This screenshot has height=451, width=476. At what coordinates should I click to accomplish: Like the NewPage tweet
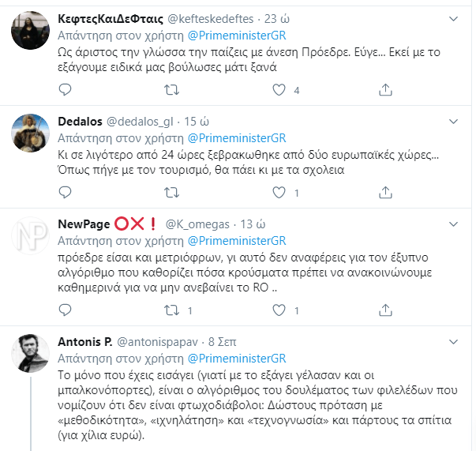point(279,311)
